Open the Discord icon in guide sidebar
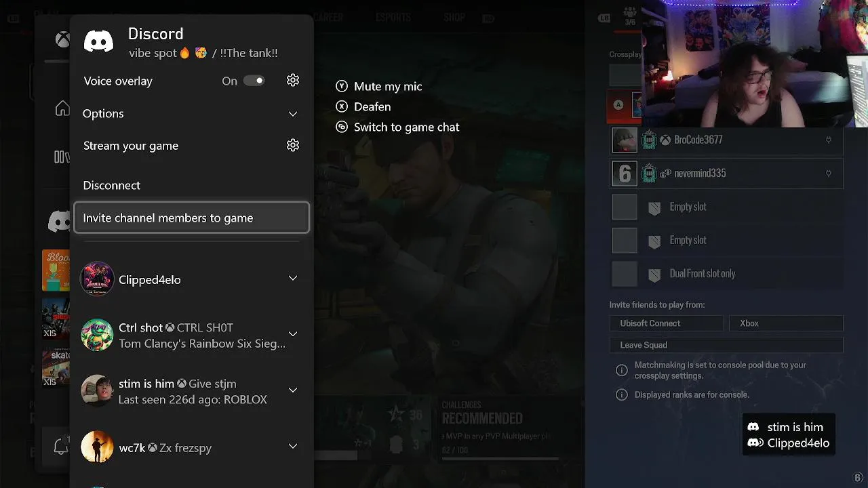The height and width of the screenshot is (488, 868). (60, 221)
